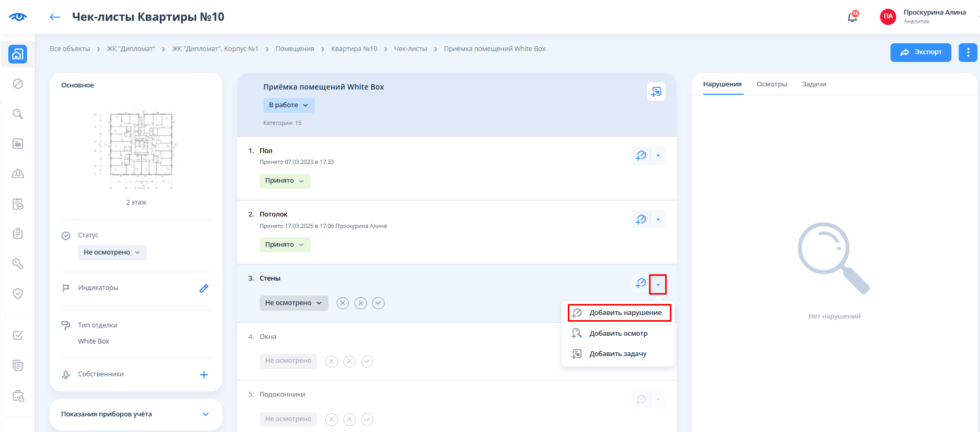The height and width of the screenshot is (432, 980).
Task: Open the Чек-листы breadcrumb link
Action: 410,49
